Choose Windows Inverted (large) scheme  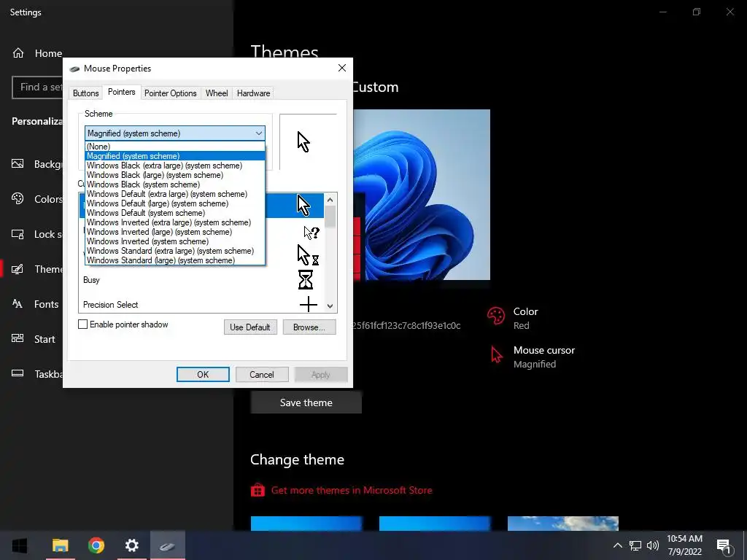(175, 232)
